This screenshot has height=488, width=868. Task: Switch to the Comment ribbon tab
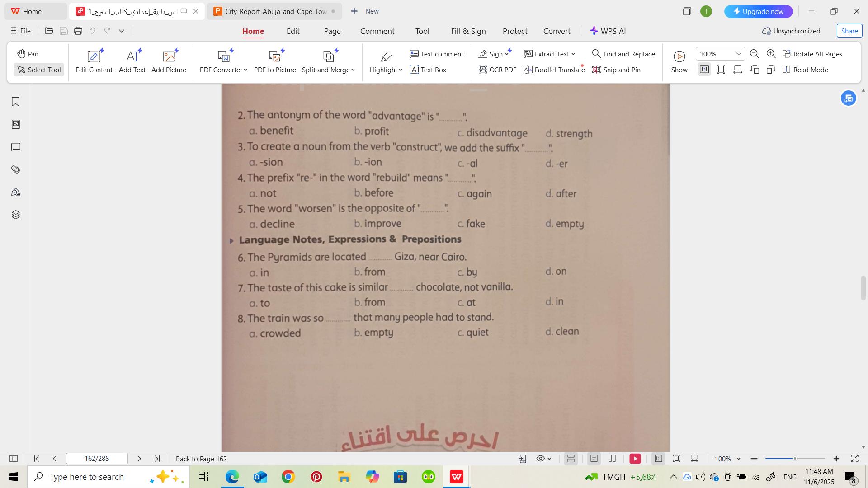pos(377,31)
